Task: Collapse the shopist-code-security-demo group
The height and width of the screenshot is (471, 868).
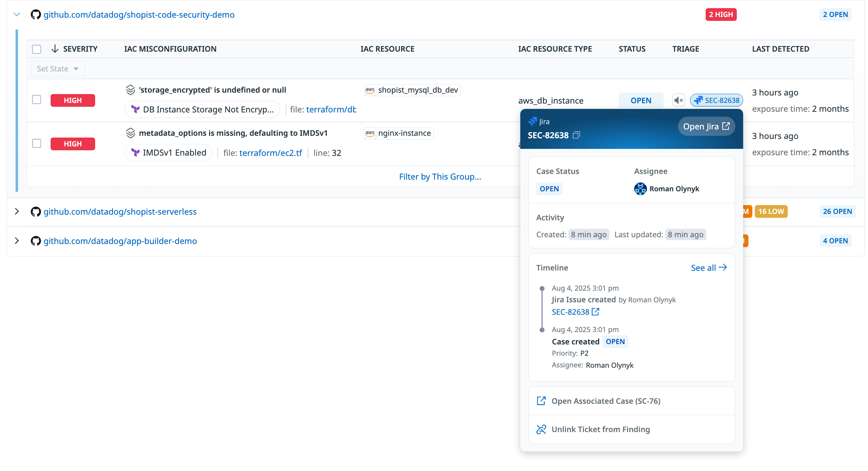Action: [x=17, y=14]
